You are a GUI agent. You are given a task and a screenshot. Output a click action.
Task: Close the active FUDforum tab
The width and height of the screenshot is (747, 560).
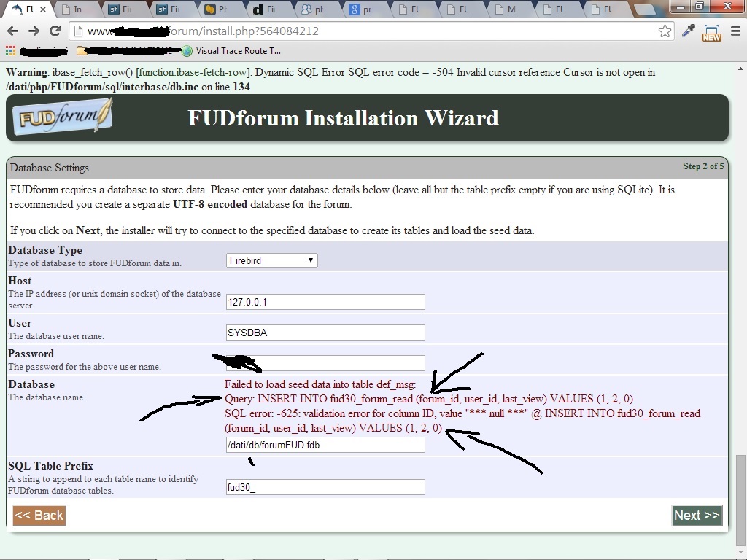43,9
